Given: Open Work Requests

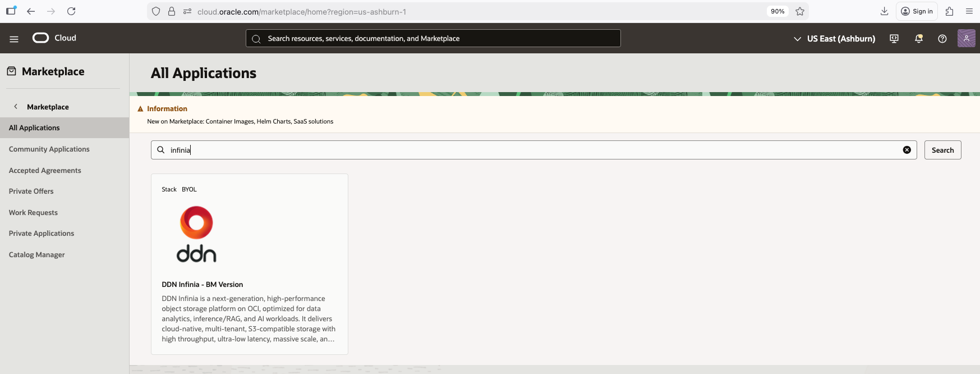Looking at the screenshot, I should tap(33, 212).
